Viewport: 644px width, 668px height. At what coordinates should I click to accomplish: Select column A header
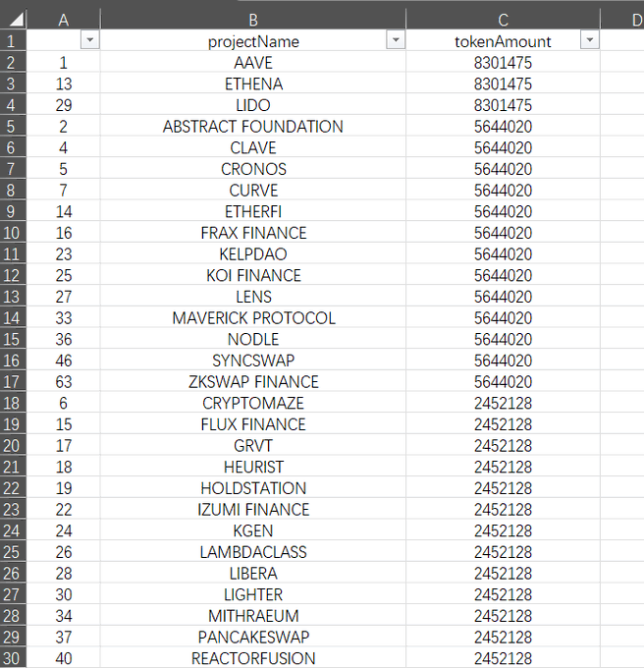point(64,20)
